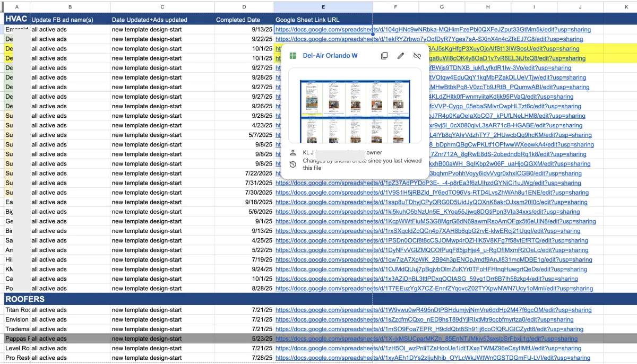Select the 5/7/2025 completed date cell
Screen dimensions: 637x364
click(x=244, y=135)
